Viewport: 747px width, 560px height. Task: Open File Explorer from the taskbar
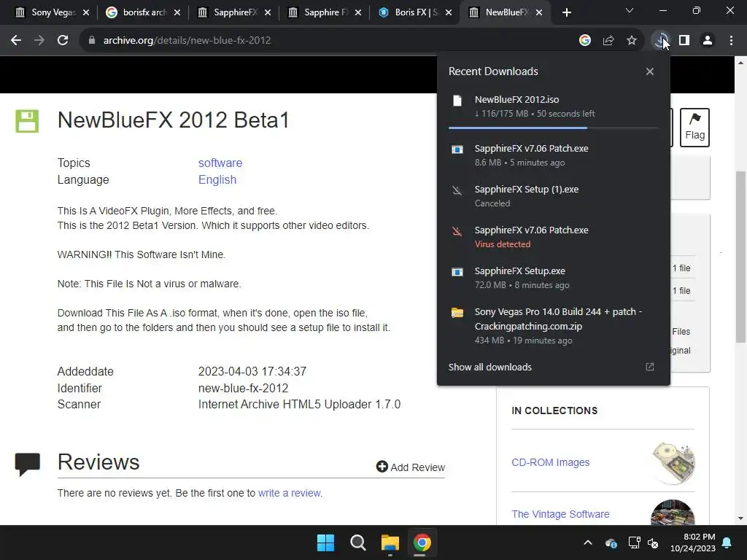click(x=390, y=542)
